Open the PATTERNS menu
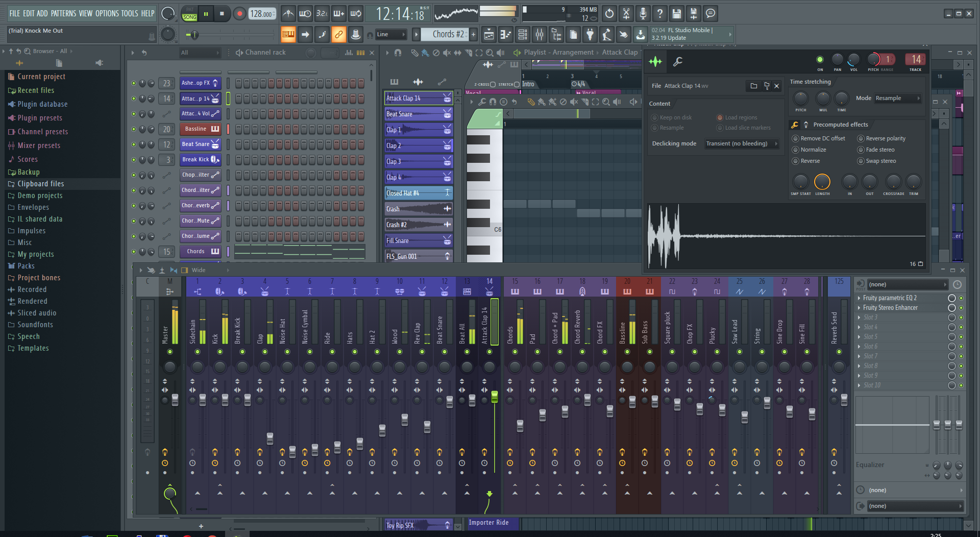The image size is (980, 537). [x=63, y=13]
